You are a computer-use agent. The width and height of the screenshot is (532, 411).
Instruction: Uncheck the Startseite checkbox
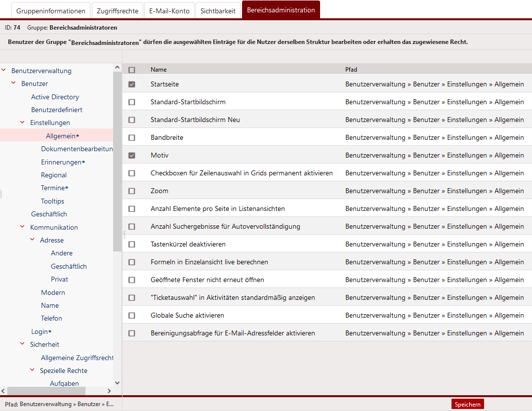(x=131, y=84)
